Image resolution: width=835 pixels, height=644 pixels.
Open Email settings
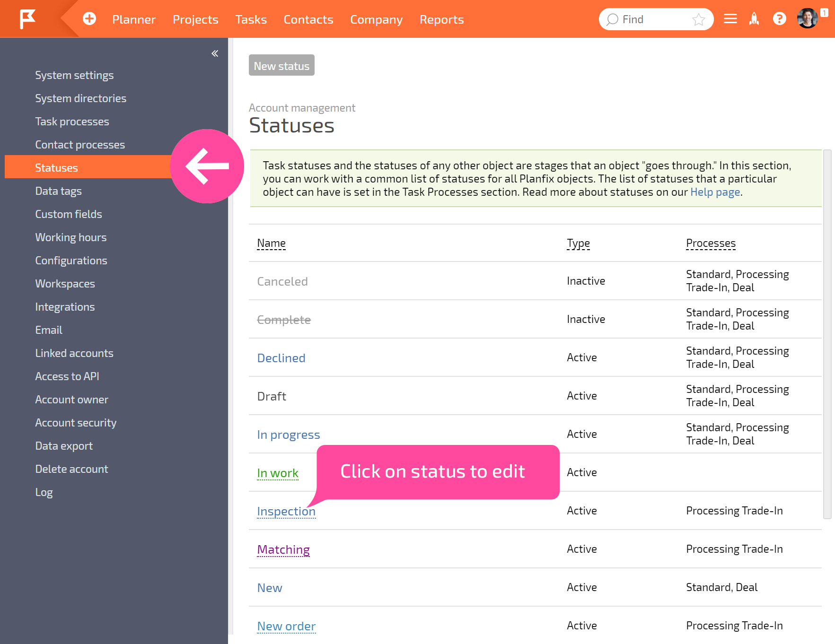(x=49, y=330)
